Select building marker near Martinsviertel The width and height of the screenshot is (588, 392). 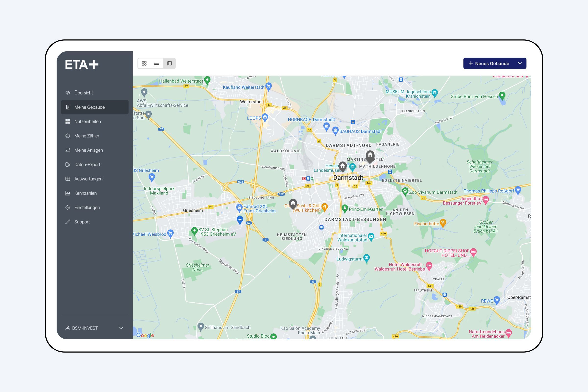370,157
